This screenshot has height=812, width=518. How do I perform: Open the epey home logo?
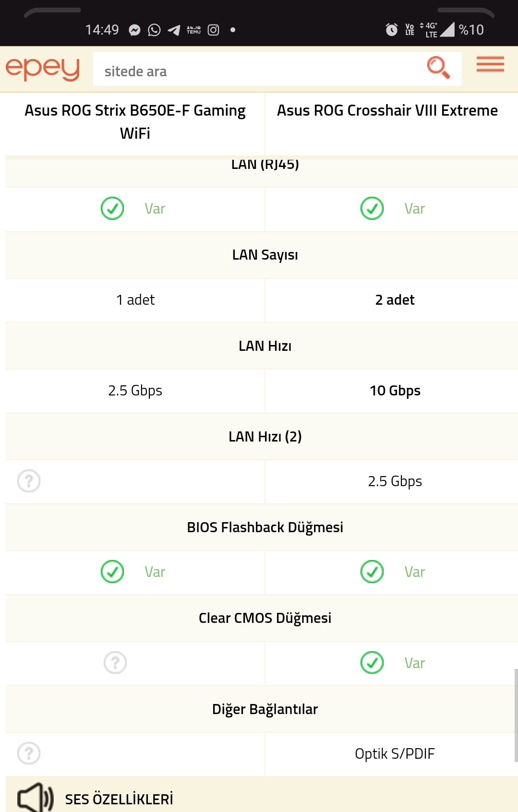(42, 70)
